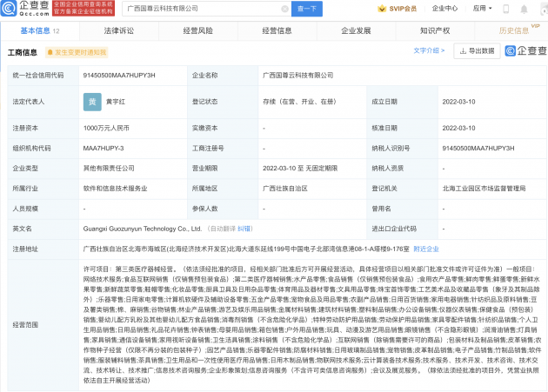This screenshot has height=392, width=548.
Task: Open the mobile phone icon
Action: [505, 9]
